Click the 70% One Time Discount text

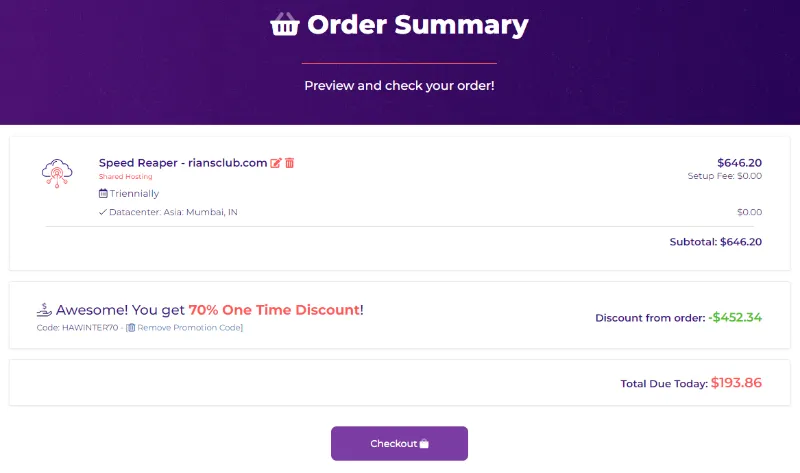pos(274,310)
